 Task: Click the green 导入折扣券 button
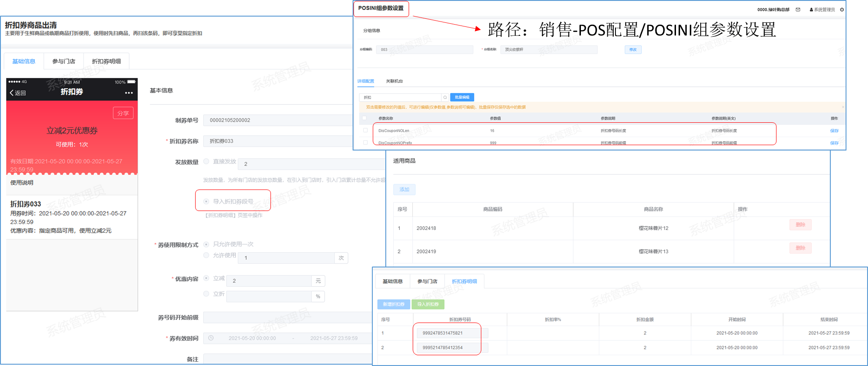tap(428, 304)
